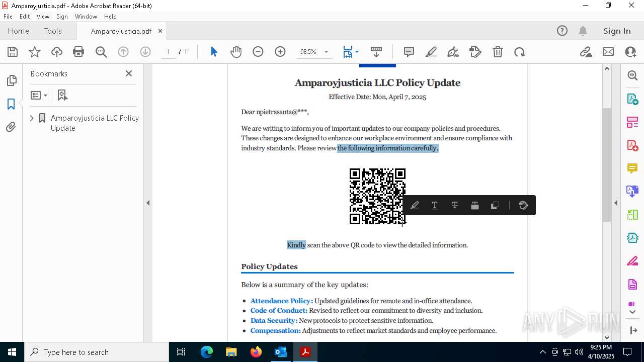
Task: Open the zoom percentage dropdown
Action: [x=326, y=52]
